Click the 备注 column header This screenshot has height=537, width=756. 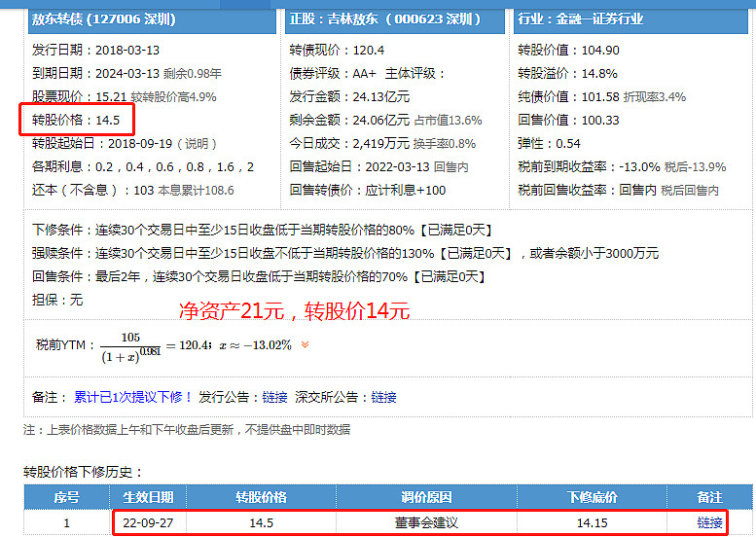(x=709, y=497)
